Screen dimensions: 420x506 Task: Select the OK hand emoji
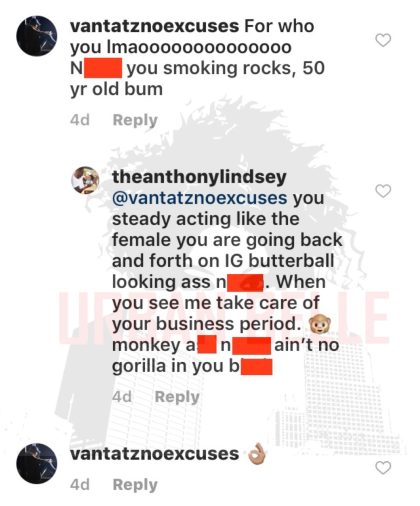click(257, 454)
